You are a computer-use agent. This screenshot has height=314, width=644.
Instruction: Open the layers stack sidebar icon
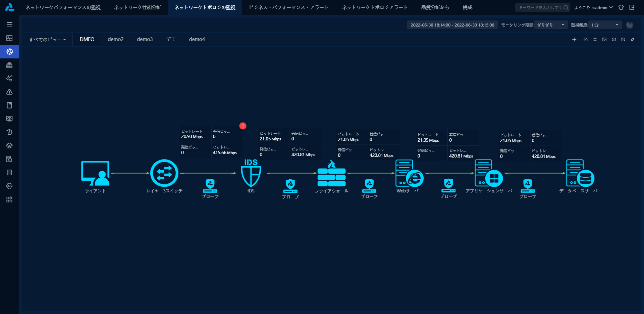(x=9, y=145)
